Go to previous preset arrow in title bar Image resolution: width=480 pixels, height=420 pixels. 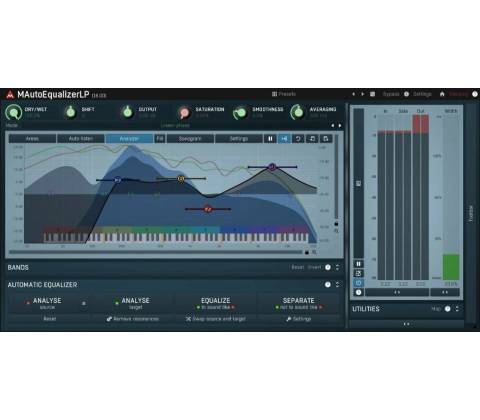353,94
